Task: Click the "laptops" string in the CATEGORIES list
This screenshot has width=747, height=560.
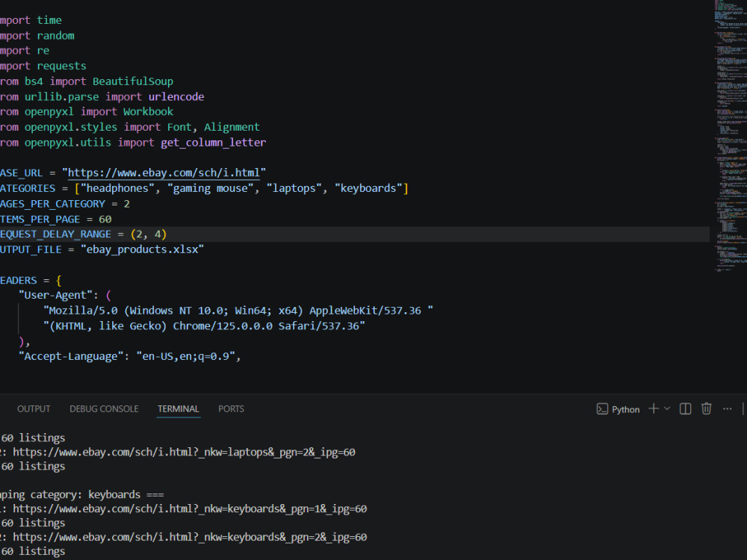Action: pos(294,189)
